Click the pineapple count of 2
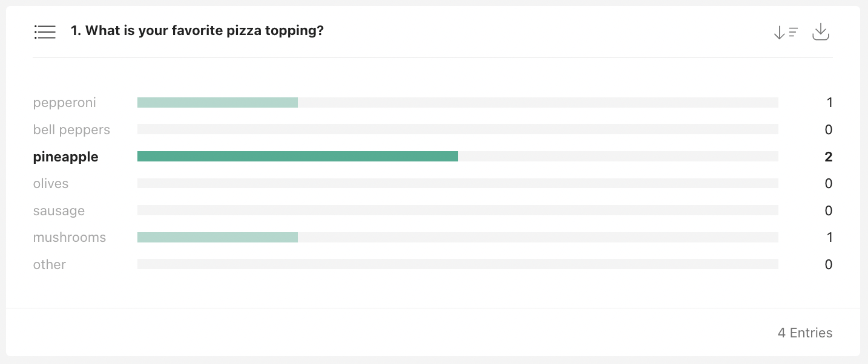The width and height of the screenshot is (868, 364). click(x=828, y=157)
